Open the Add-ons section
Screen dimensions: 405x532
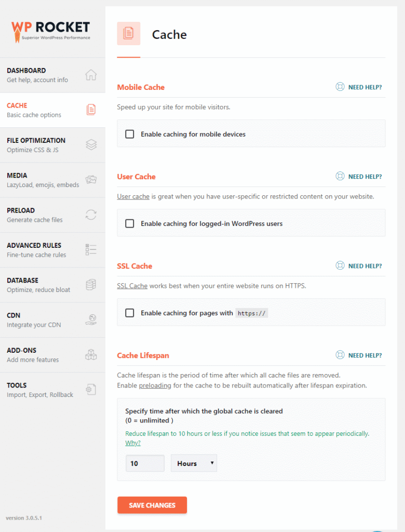(x=52, y=354)
